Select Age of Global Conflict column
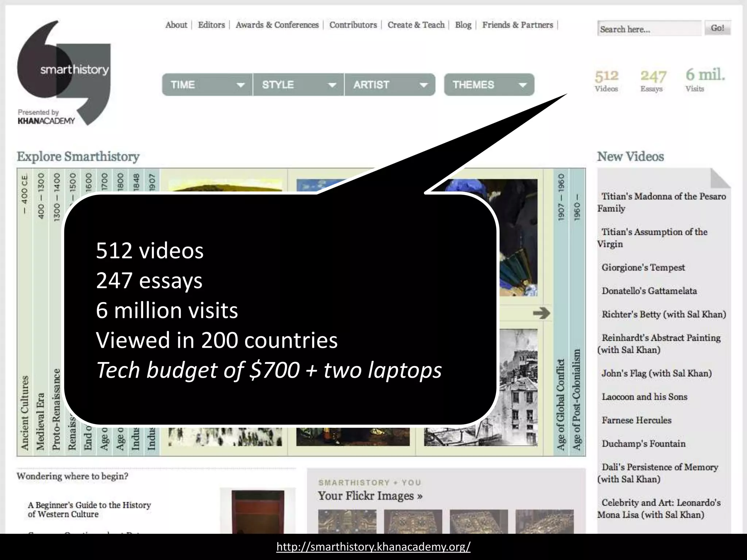The width and height of the screenshot is (747, 560). point(561,312)
